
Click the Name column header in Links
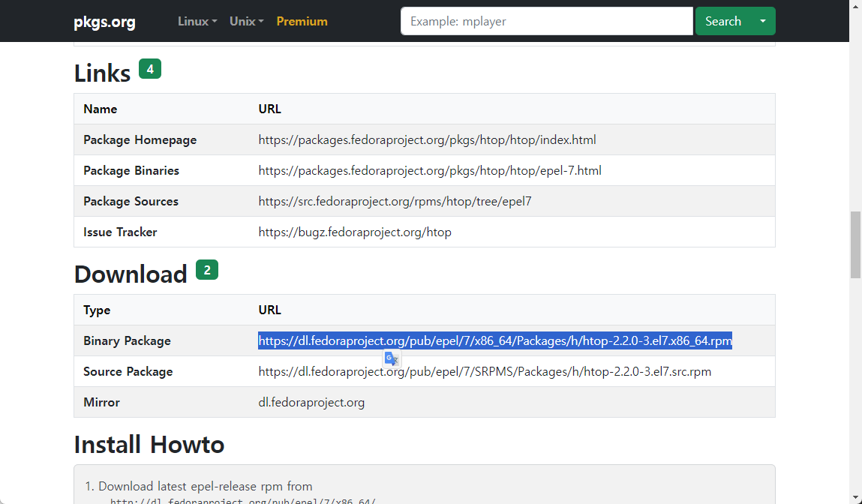coord(100,109)
